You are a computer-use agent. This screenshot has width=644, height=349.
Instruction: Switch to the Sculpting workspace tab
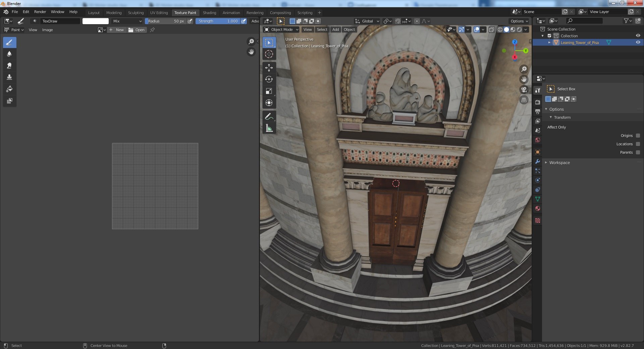coord(136,13)
